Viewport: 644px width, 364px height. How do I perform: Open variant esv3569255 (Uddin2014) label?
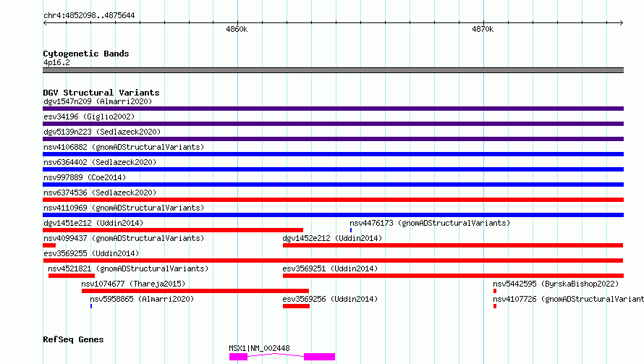pos(91,253)
